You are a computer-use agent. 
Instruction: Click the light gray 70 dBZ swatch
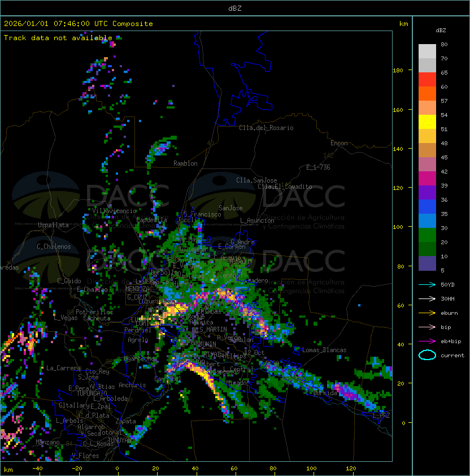pos(427,51)
